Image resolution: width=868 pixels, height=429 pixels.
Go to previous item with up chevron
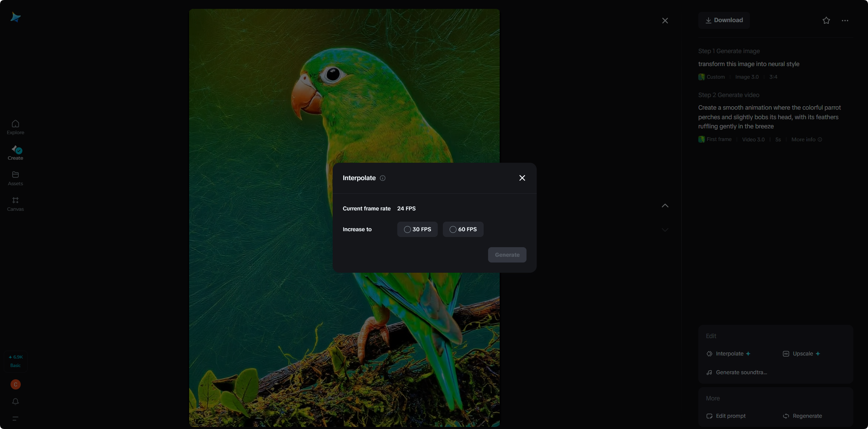coord(665,206)
